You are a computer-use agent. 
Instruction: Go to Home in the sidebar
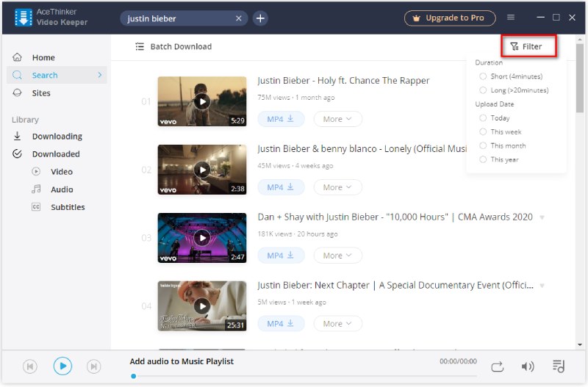tap(57, 57)
